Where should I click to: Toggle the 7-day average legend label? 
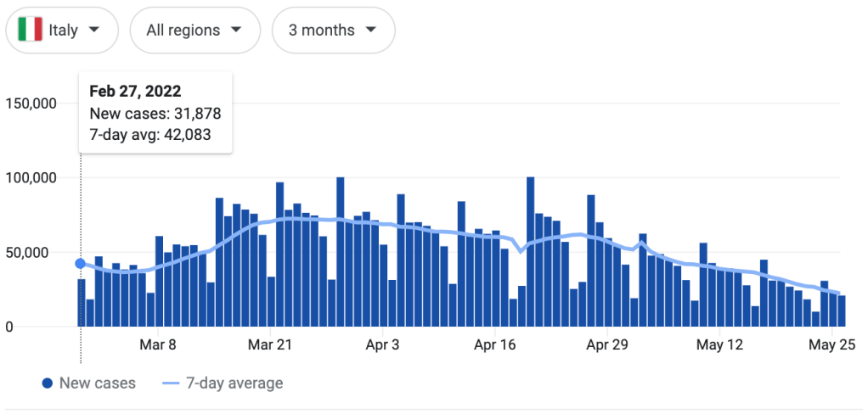pyautogui.click(x=236, y=383)
